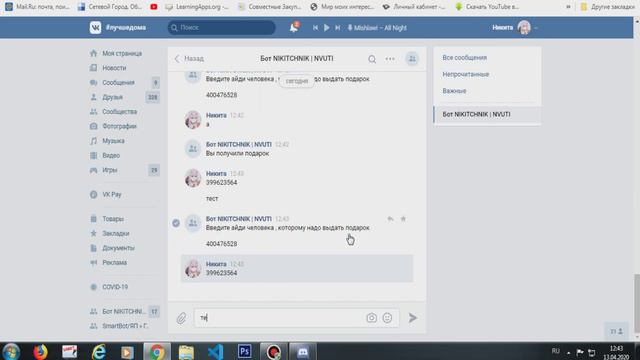This screenshot has width=640, height=360.
Task: Open the LearningApps.org bookmark
Action: [x=197, y=7]
